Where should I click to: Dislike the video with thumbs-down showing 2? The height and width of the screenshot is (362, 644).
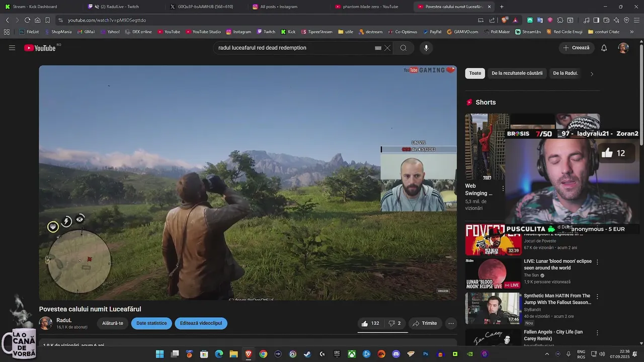(395, 323)
